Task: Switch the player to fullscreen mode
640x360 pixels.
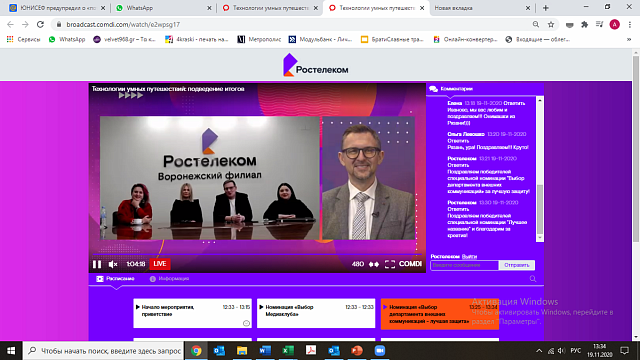Action: tap(390, 264)
